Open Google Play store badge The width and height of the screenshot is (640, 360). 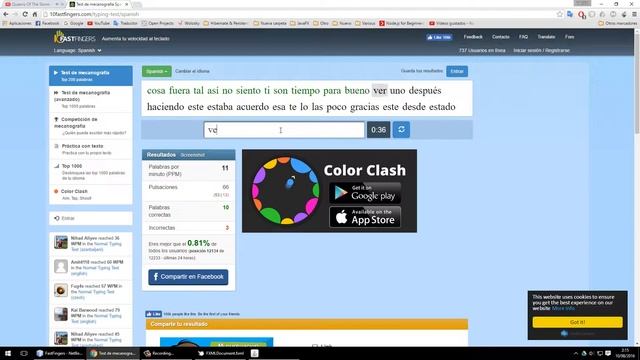pyautogui.click(x=365, y=193)
